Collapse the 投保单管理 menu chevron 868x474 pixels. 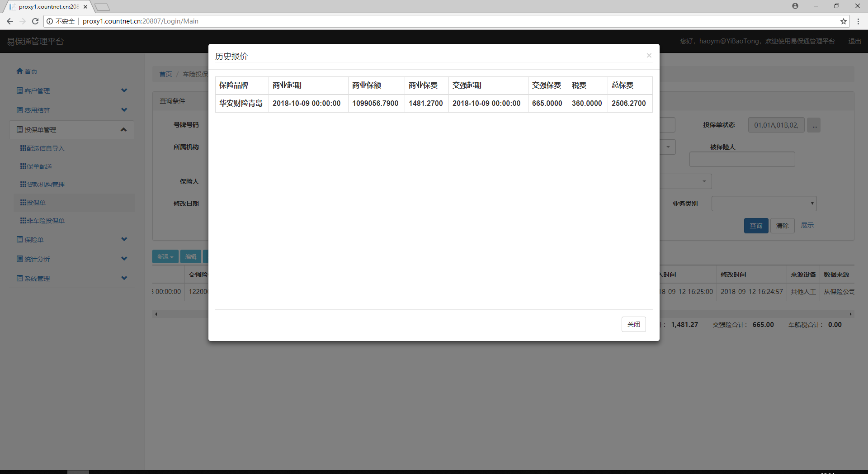[123, 130]
